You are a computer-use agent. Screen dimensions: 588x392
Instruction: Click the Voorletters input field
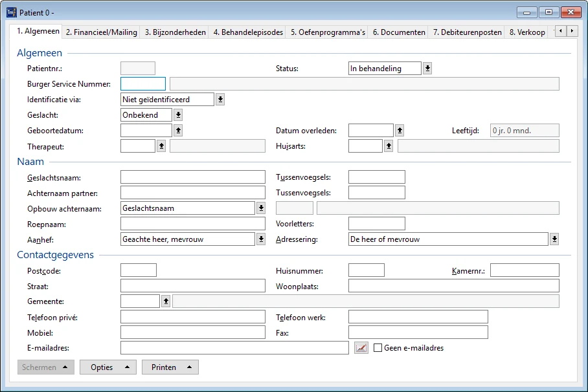376,224
